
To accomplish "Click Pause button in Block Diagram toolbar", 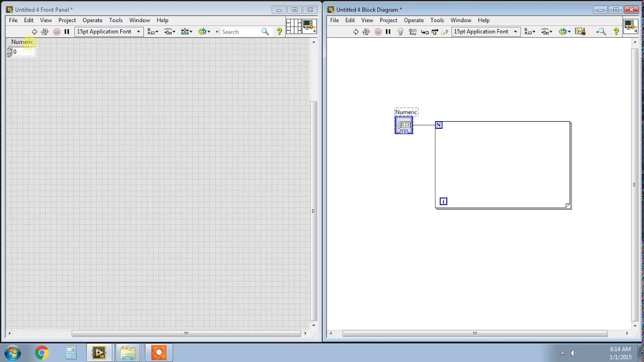I will click(388, 32).
